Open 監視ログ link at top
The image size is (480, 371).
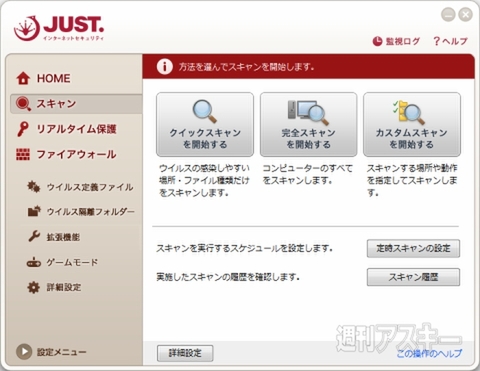396,41
